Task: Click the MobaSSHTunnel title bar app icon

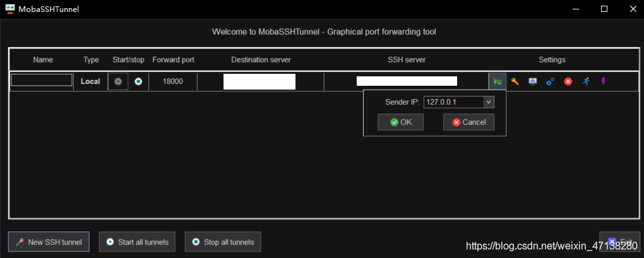Action: pyautogui.click(x=10, y=9)
